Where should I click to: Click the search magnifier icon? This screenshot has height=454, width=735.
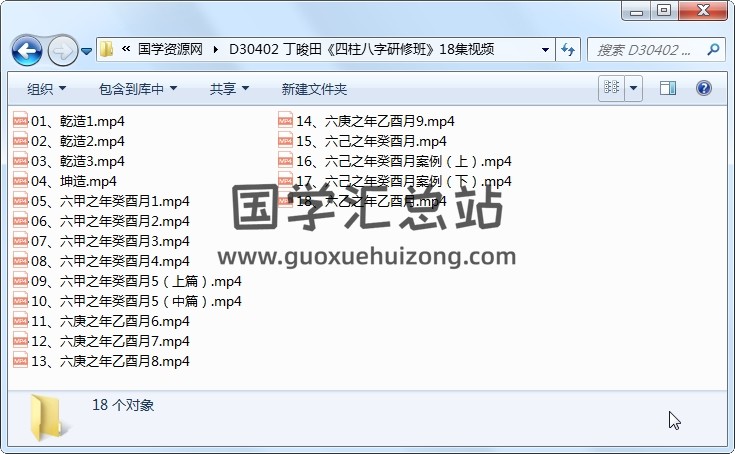713,49
